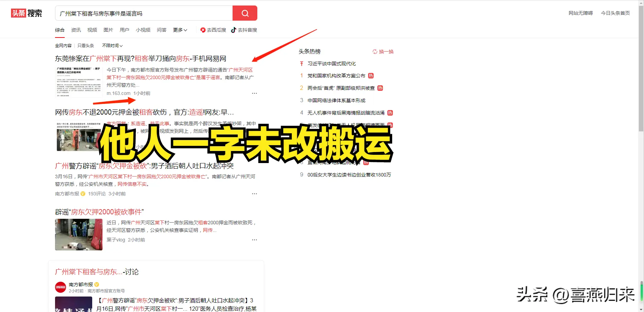
Task: Click 头条热榜 heading
Action: pyautogui.click(x=310, y=52)
